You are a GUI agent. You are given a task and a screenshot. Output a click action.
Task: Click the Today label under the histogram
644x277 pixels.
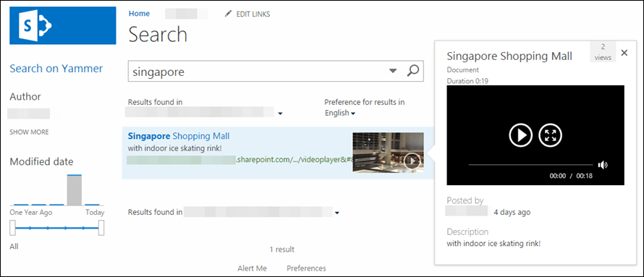pos(95,213)
